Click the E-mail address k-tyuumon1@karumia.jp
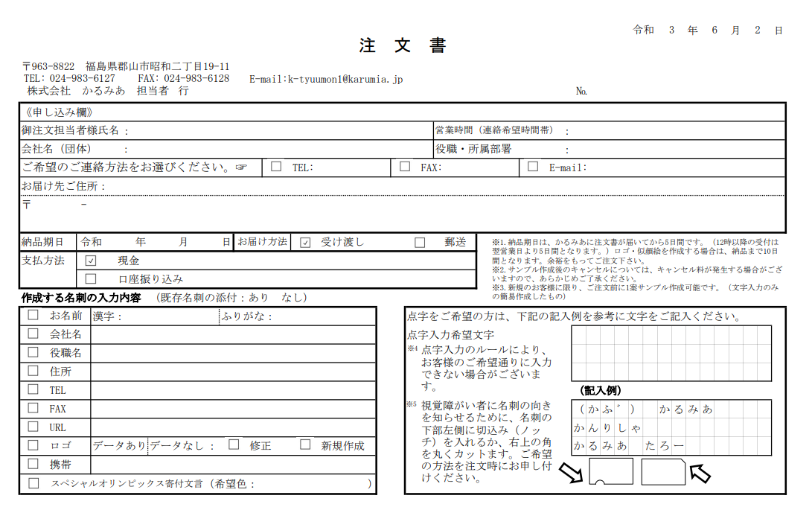 345,80
